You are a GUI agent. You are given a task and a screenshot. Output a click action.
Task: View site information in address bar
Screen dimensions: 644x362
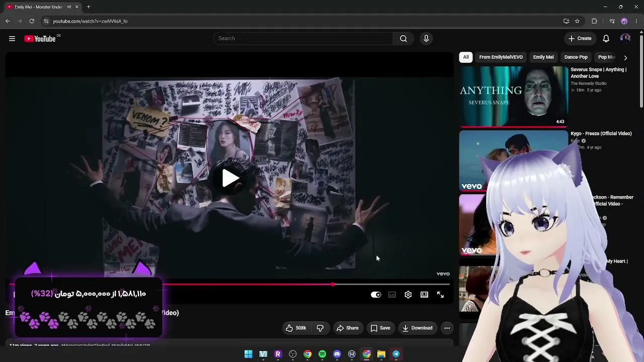coord(46,21)
